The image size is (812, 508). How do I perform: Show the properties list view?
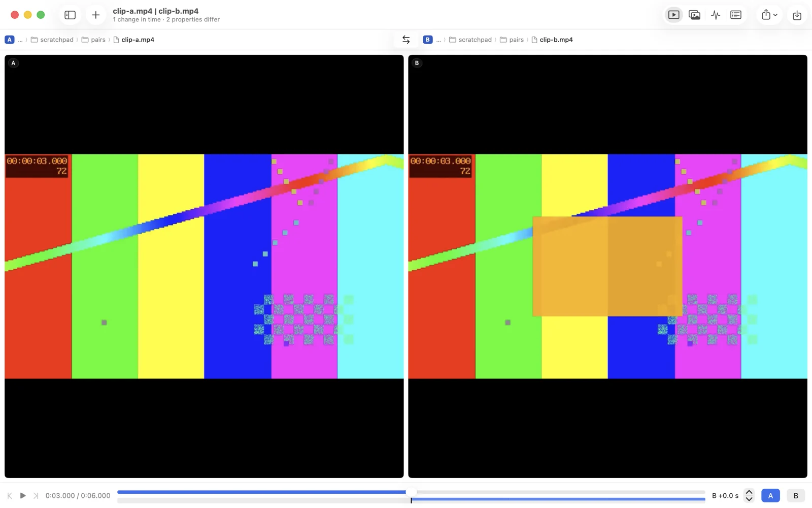[x=736, y=15]
